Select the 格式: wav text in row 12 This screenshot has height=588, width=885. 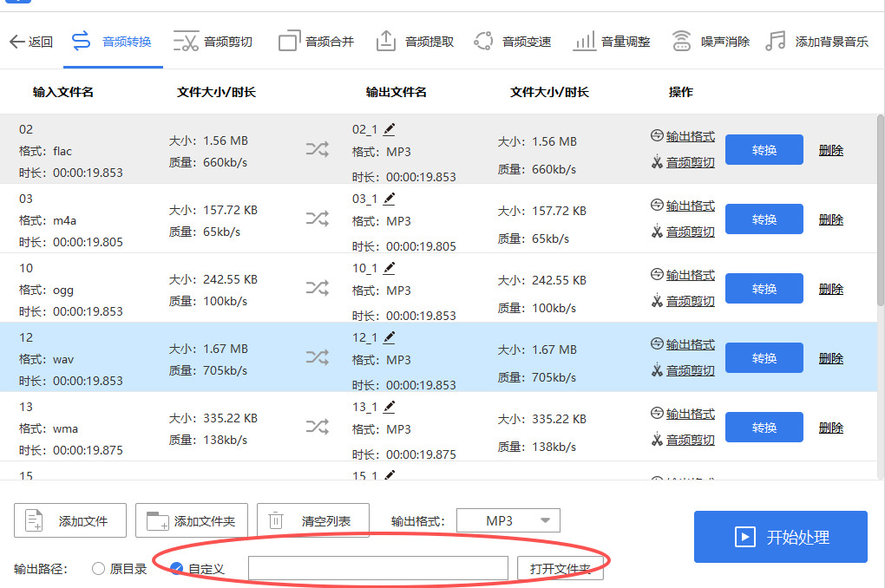click(46, 359)
